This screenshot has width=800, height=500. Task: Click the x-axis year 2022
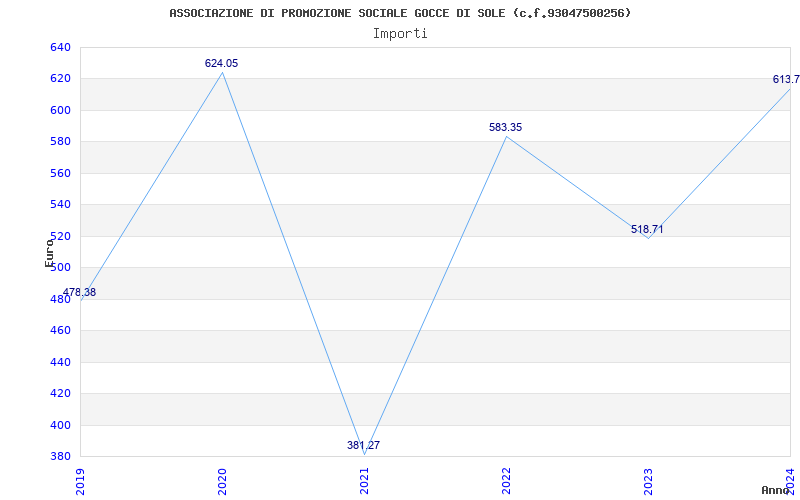[506, 481]
